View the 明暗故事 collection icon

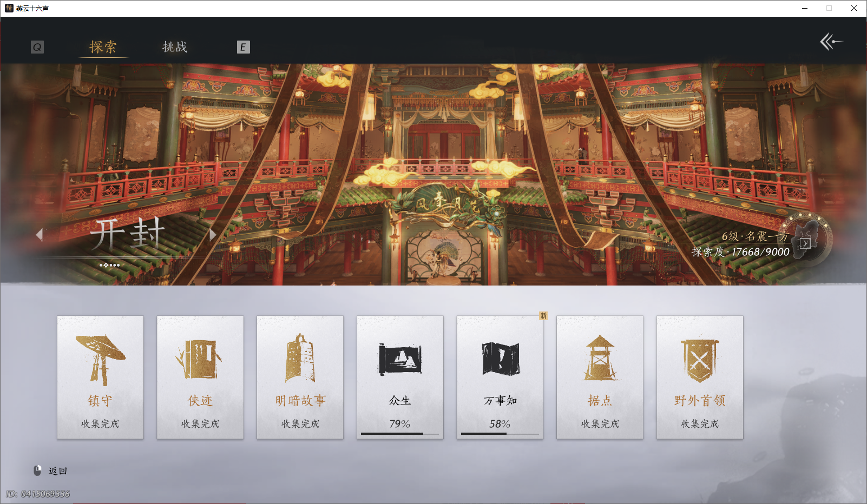(300, 357)
